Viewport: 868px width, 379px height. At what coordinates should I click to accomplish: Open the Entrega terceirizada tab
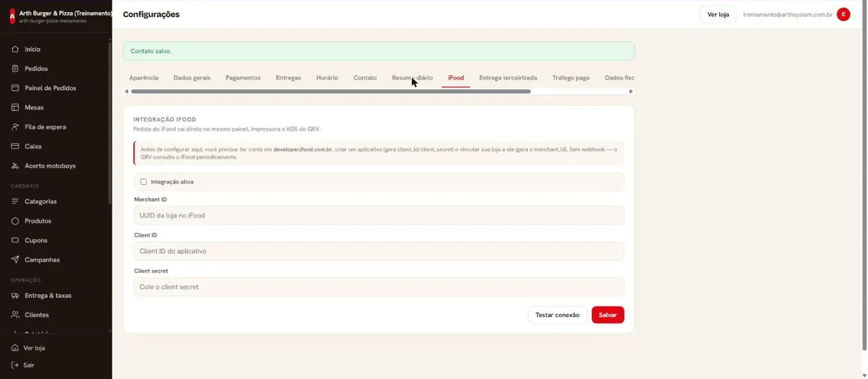click(x=508, y=78)
